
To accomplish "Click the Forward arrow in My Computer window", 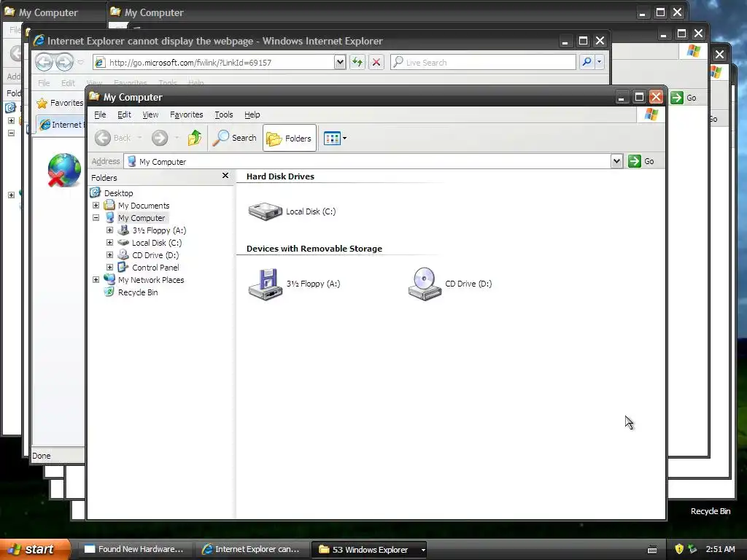I will coord(160,138).
